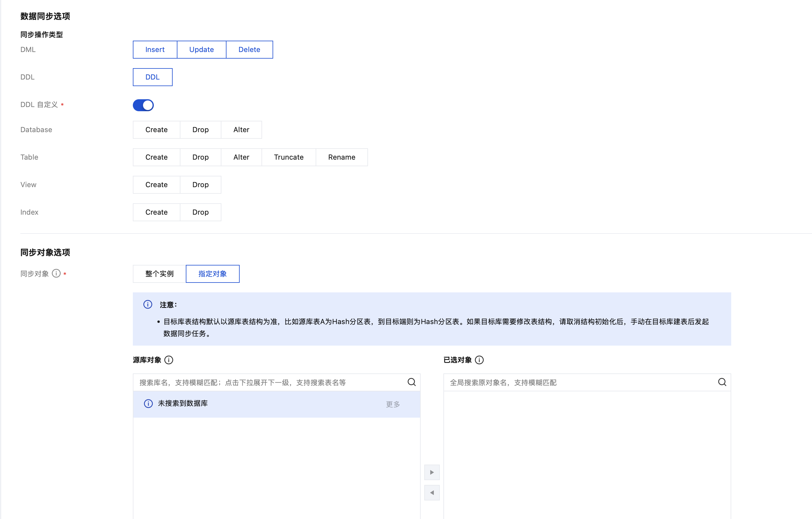The height and width of the screenshot is (519, 812).
Task: Toggle the DDL sync operation button
Action: pyautogui.click(x=152, y=77)
